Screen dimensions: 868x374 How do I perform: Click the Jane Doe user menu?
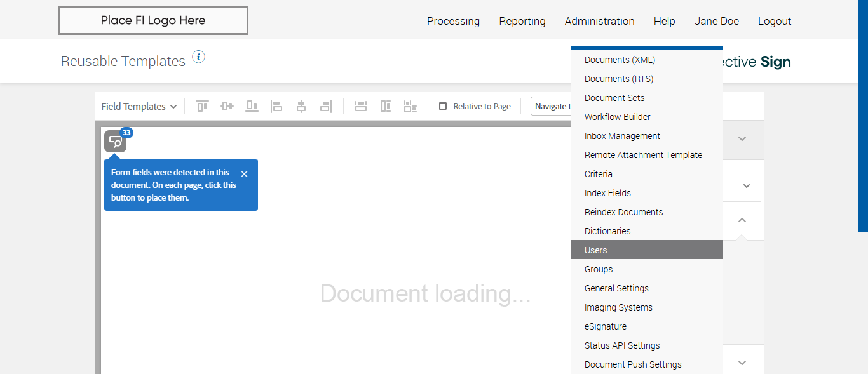[717, 21]
